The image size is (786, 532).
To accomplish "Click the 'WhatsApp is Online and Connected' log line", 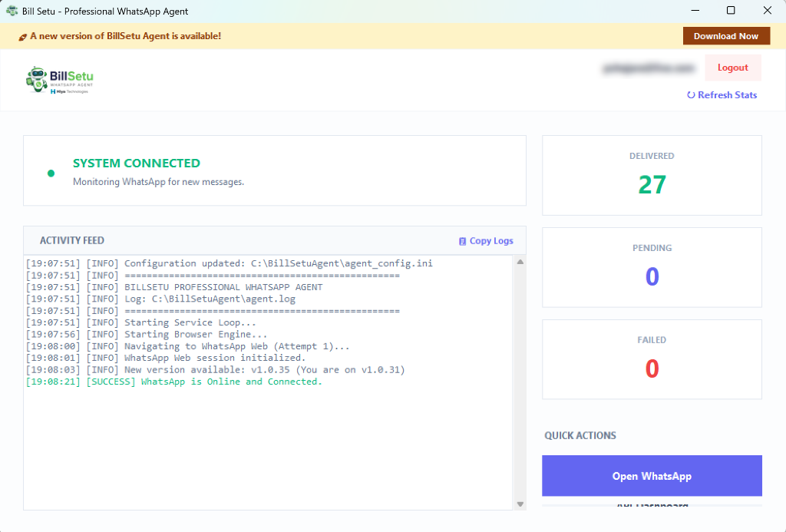I will 174,382.
